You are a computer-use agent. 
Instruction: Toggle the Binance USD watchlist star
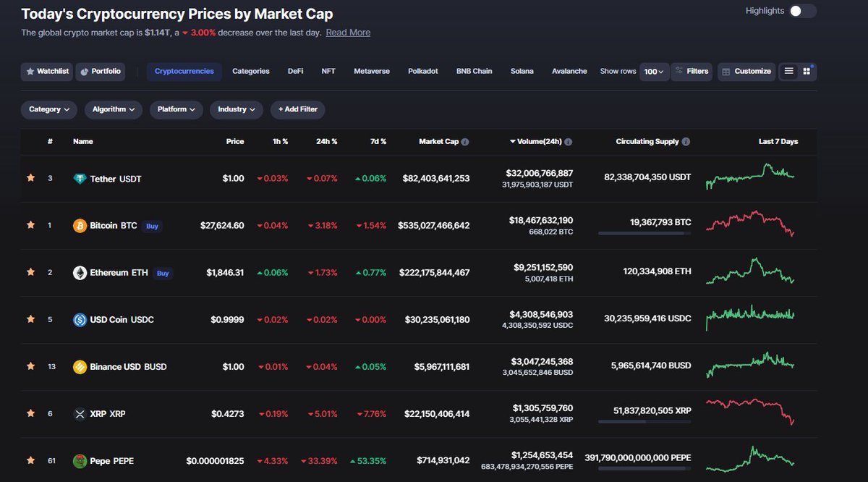click(x=30, y=366)
